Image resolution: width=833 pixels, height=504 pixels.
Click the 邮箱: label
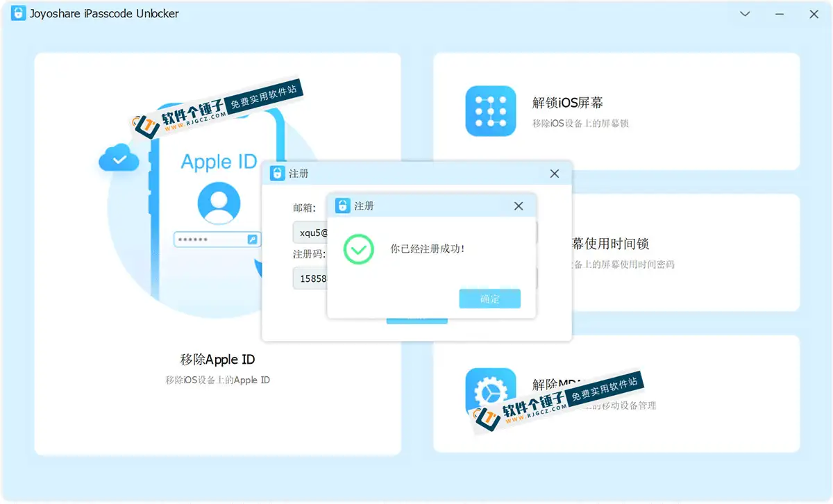[304, 208]
